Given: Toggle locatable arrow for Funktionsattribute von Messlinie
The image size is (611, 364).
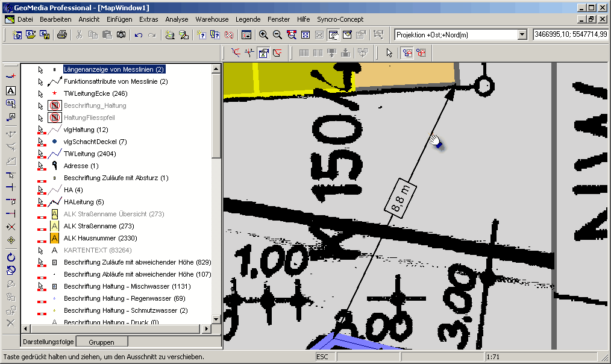Looking at the screenshot, I should (41, 81).
